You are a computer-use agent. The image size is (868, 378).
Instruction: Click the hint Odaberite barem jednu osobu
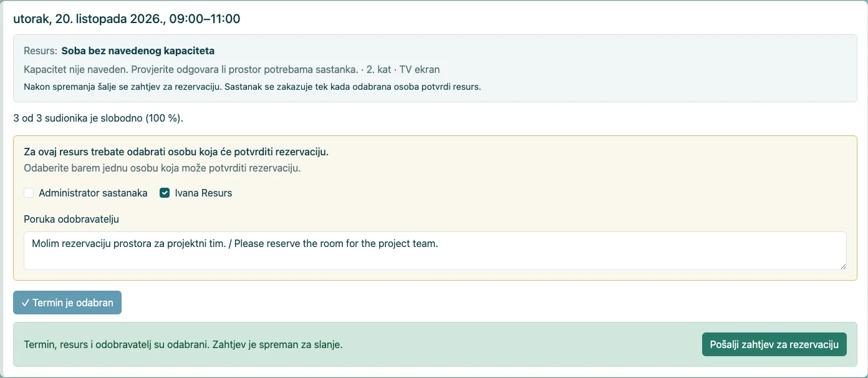(x=162, y=168)
